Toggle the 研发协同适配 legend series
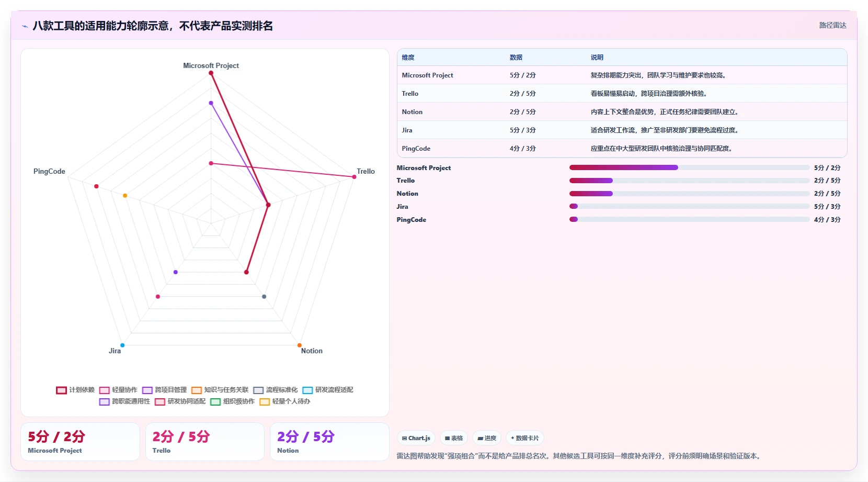This screenshot has height=482, width=868. click(x=180, y=401)
